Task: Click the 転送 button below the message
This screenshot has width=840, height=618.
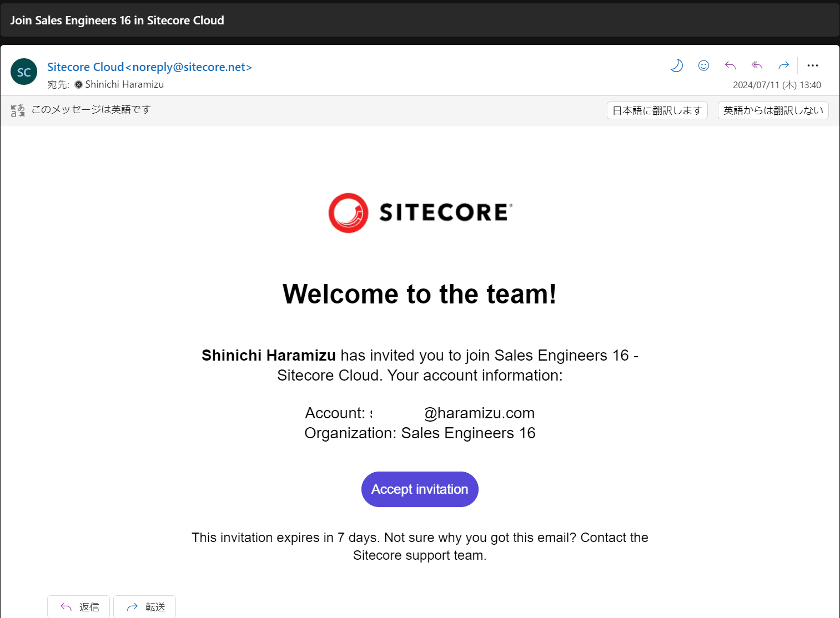Action: pyautogui.click(x=145, y=607)
